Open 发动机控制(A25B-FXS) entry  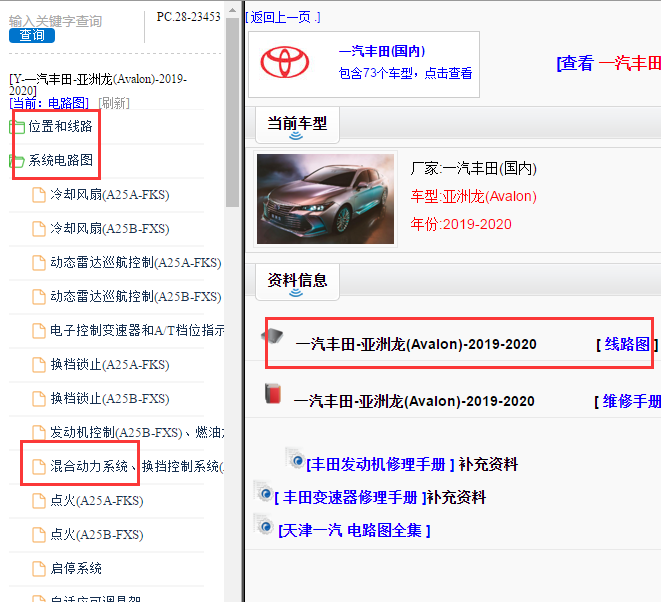click(x=137, y=433)
